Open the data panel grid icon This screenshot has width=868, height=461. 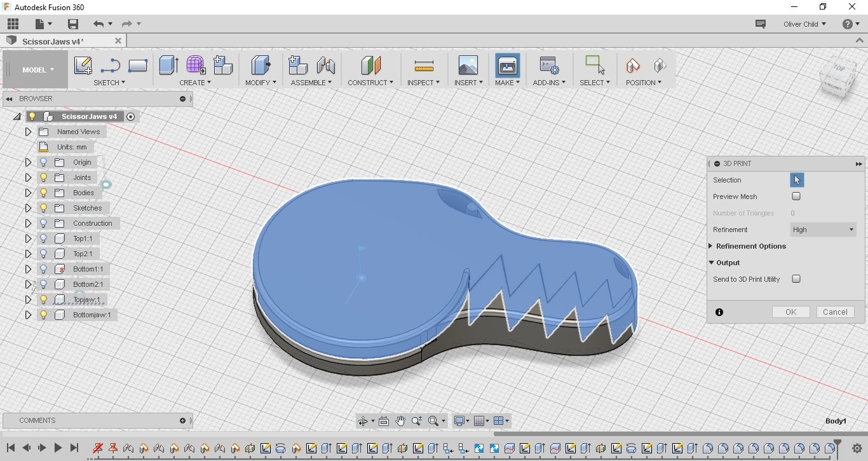pyautogui.click(x=13, y=24)
